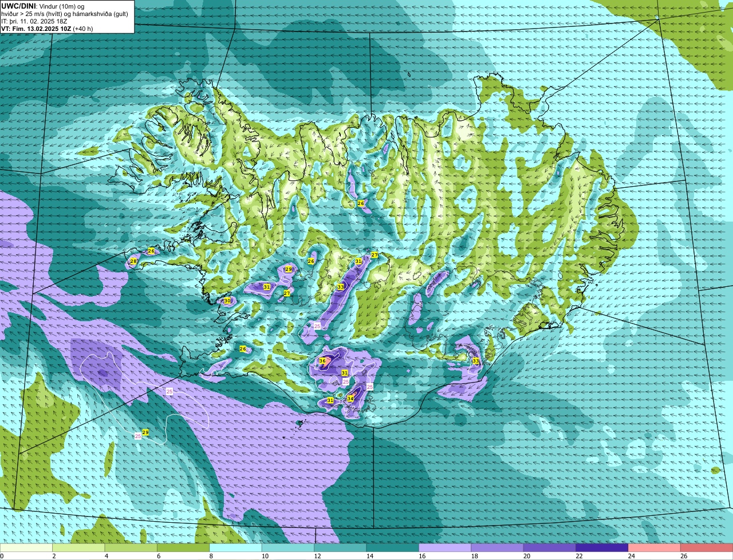Image resolution: width=733 pixels, height=560 pixels.
Task: Click the palest yellow 0–2 legend swatch
Action: [x=26, y=548]
